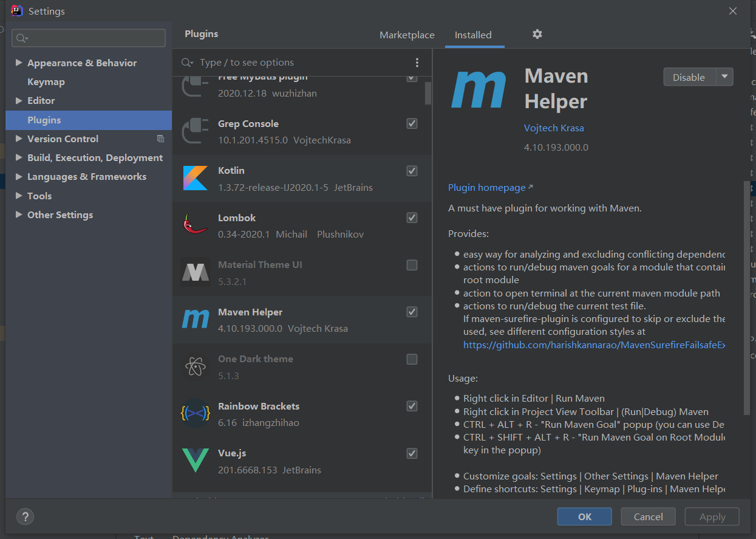Screen dimensions: 756x539
Task: Expand the Appearance & Behavior arrow
Action: (19, 63)
